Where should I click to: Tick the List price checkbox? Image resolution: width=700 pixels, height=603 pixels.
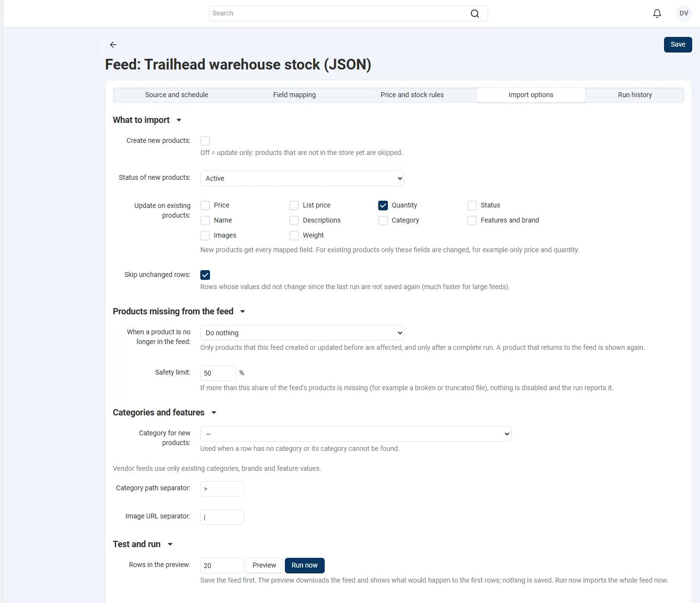click(294, 206)
